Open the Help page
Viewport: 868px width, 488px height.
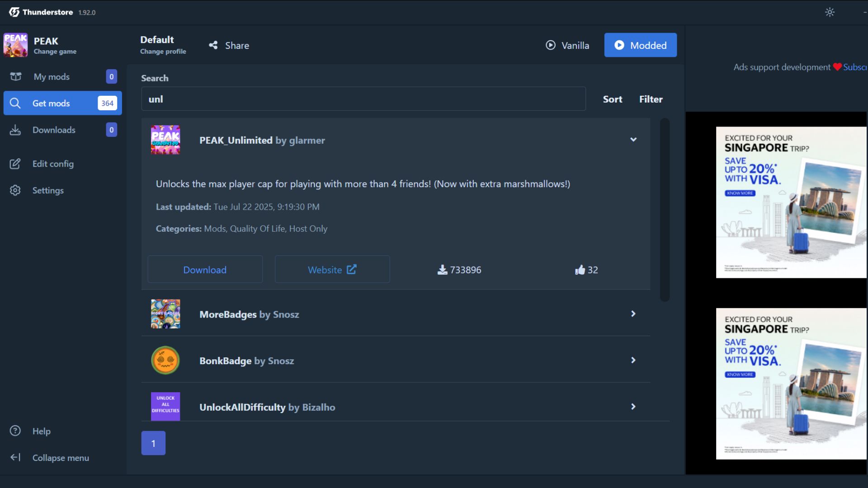pyautogui.click(x=63, y=431)
